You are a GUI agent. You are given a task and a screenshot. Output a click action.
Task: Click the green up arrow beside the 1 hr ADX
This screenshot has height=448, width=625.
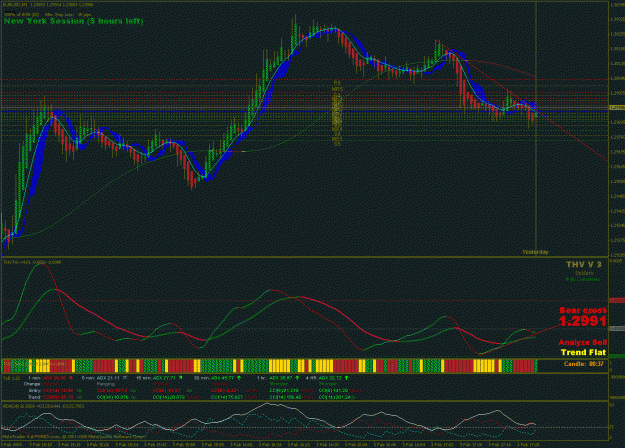[x=297, y=377]
